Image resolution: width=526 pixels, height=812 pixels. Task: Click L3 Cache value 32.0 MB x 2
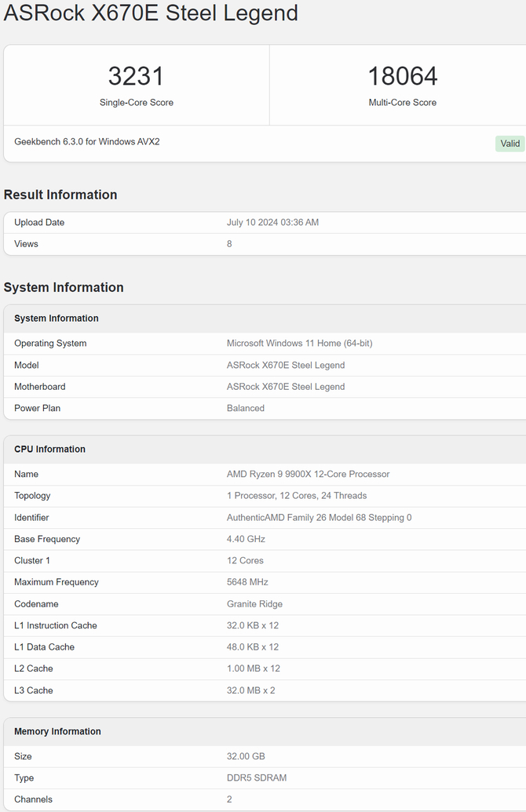(x=250, y=690)
